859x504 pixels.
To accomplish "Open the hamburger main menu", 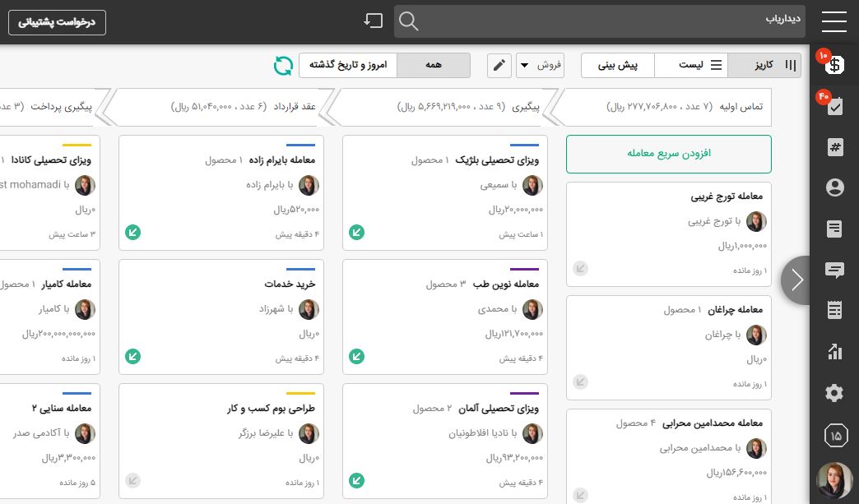I will coord(833,22).
